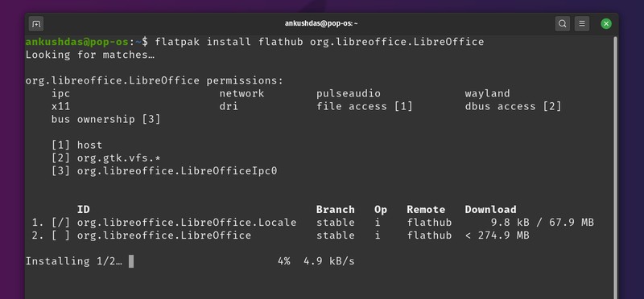Open the terminal hamburger menu
The image size is (644, 299).
[582, 24]
